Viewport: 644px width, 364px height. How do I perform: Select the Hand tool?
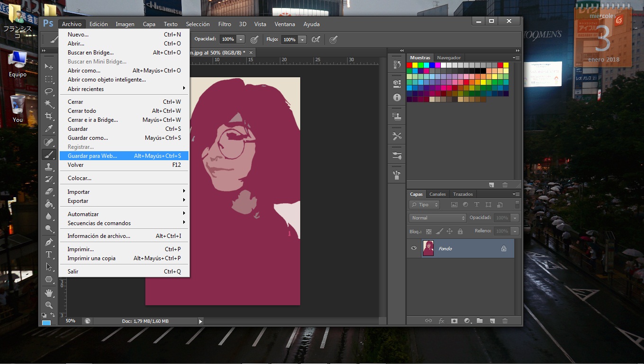click(x=49, y=293)
